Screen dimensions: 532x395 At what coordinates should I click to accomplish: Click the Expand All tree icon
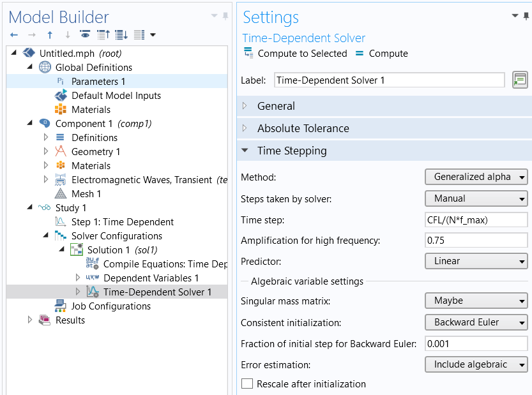(x=121, y=34)
